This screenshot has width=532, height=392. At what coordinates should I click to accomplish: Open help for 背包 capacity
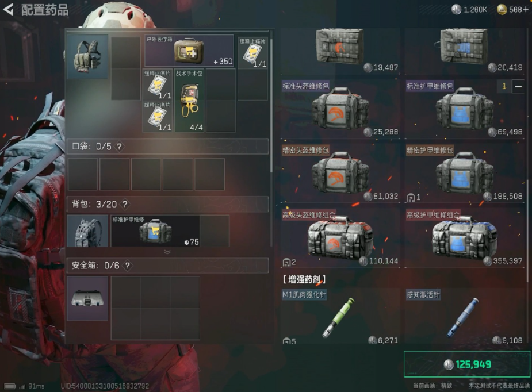click(125, 204)
